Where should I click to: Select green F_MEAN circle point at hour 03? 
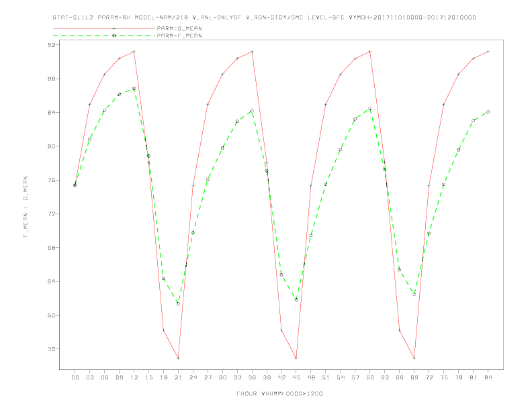pos(89,140)
